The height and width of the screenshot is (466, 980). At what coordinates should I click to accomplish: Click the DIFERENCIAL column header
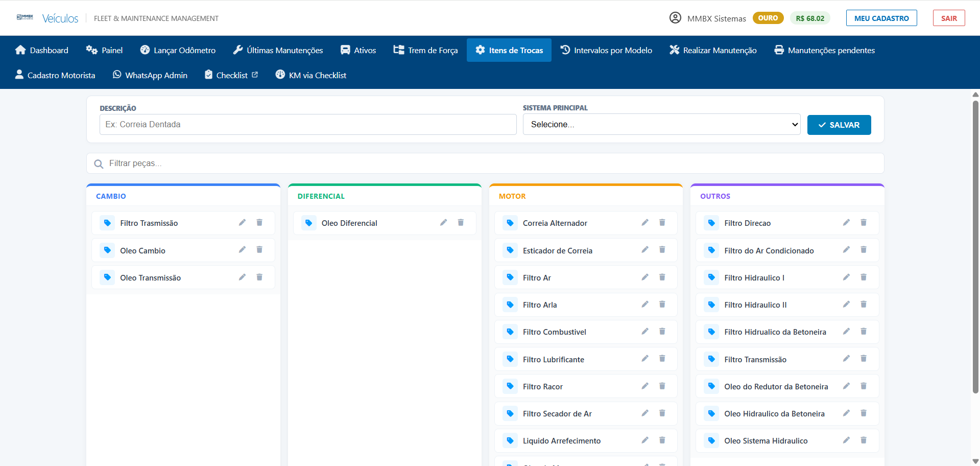click(321, 196)
